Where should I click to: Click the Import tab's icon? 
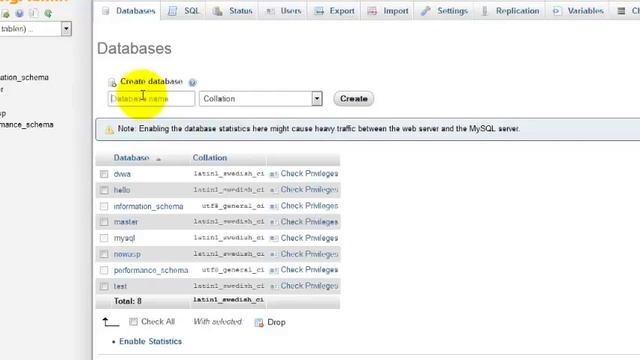click(372, 11)
